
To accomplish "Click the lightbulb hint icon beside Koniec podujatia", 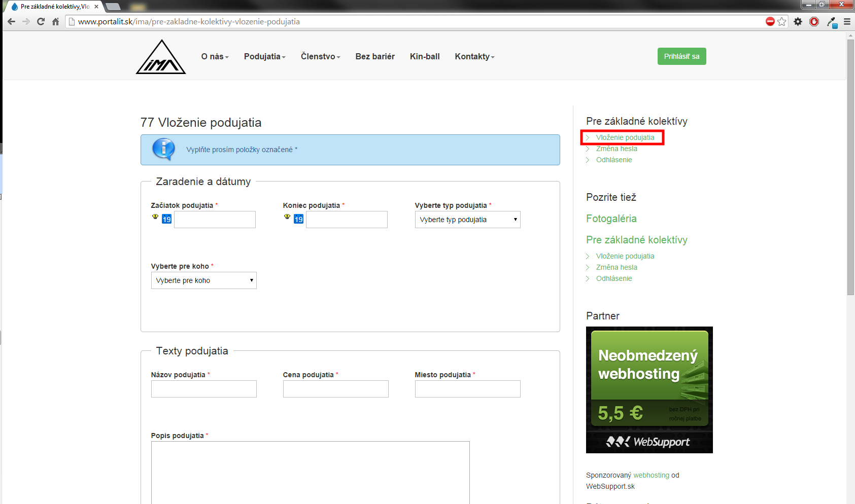I will pyautogui.click(x=287, y=217).
